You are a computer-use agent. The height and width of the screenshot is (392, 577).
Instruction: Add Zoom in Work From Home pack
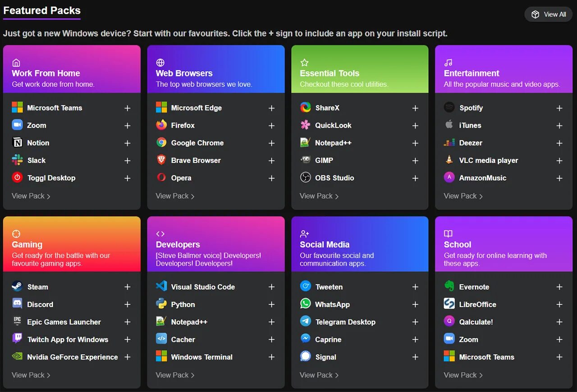(x=128, y=126)
